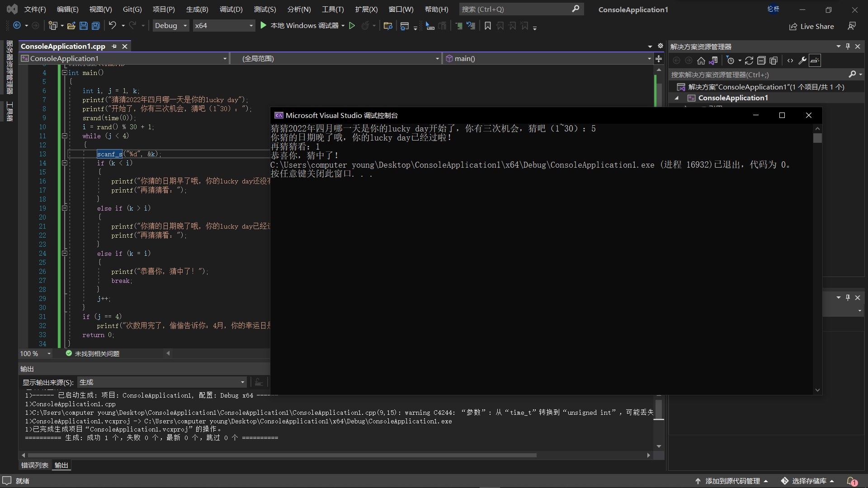Click the Refresh icon in Solution Explorer
The width and height of the screenshot is (868, 488).
pyautogui.click(x=749, y=61)
